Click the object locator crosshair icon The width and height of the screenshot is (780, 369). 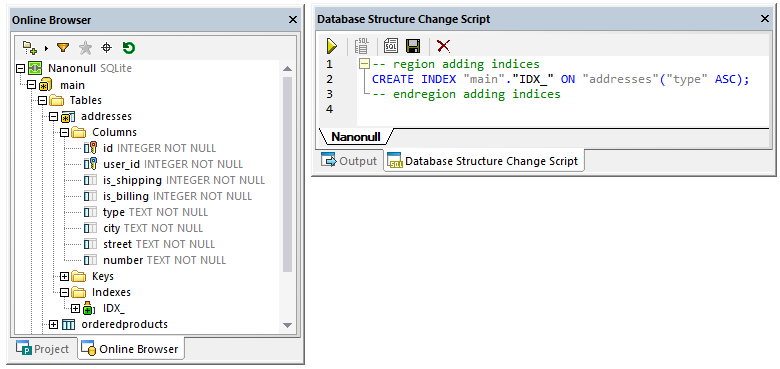coord(106,48)
